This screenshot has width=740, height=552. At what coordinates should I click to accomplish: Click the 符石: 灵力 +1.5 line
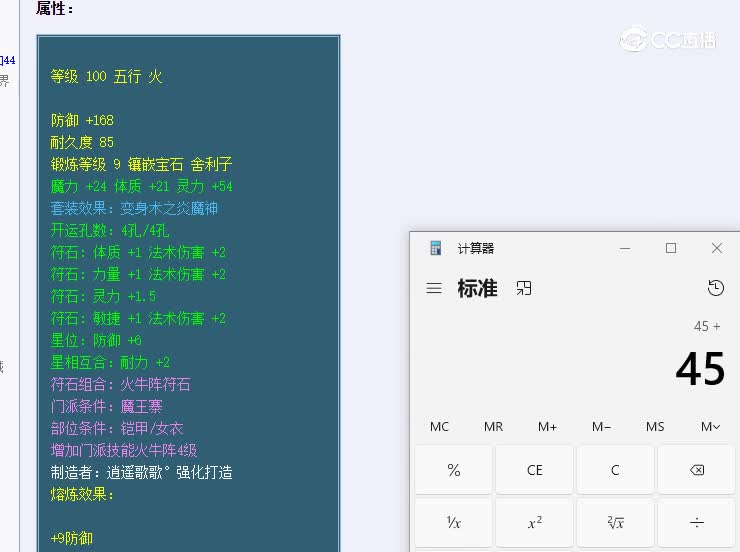[103, 296]
